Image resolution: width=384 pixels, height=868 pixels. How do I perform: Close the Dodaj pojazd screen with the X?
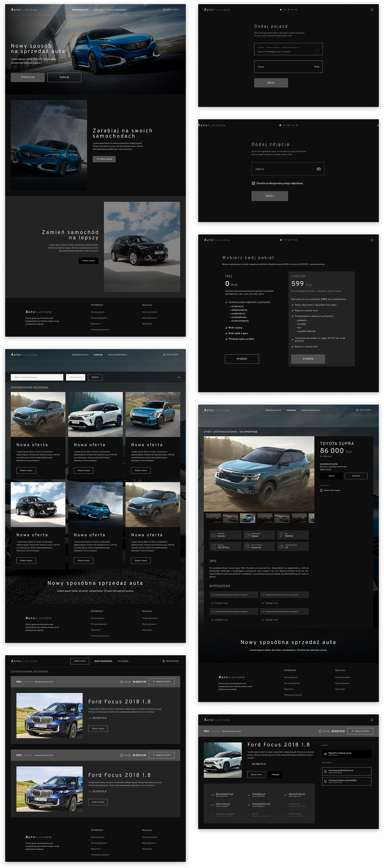372,10
